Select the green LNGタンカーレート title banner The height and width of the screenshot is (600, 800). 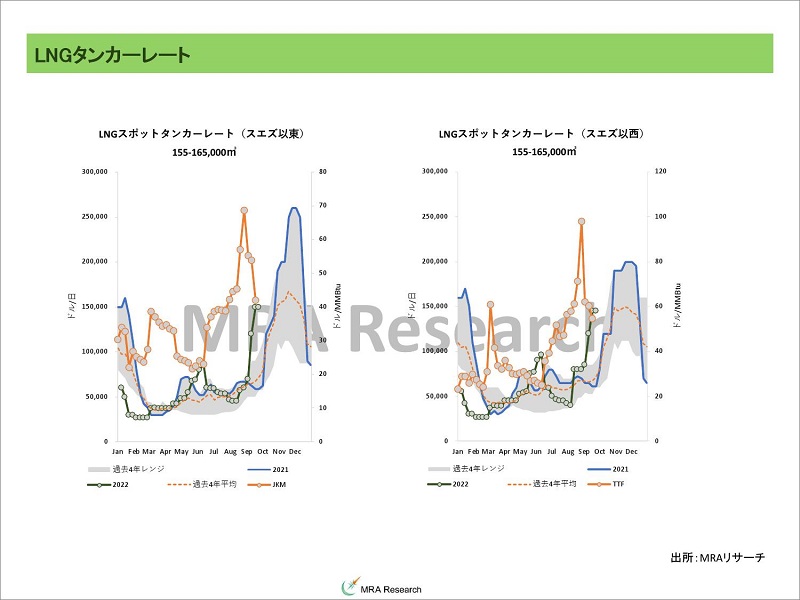point(400,54)
